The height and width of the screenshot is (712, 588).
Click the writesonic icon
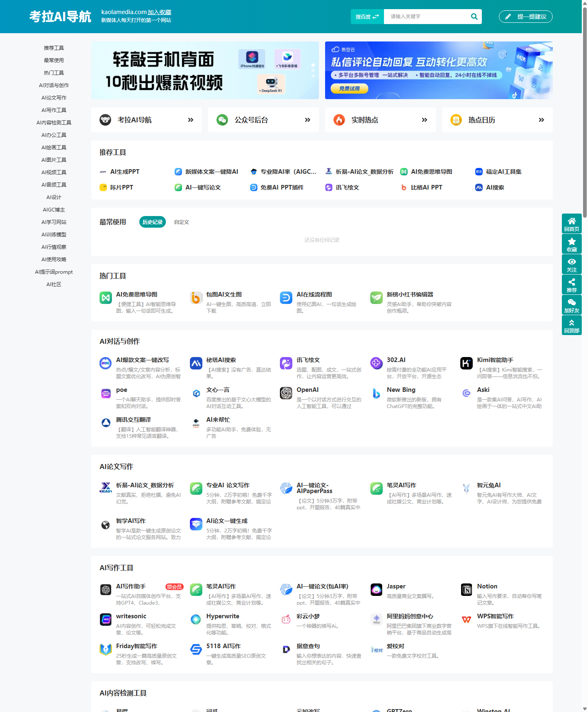(x=106, y=620)
